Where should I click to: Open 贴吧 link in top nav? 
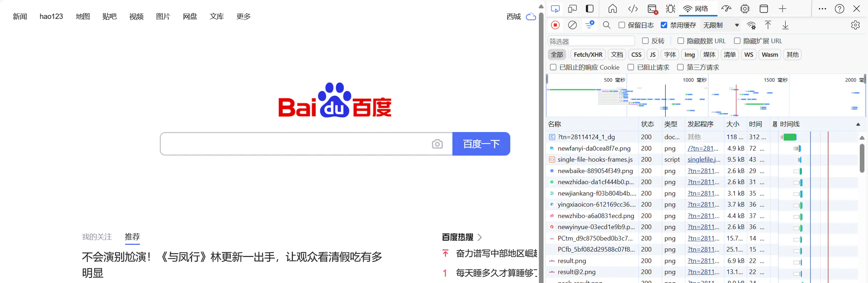click(x=109, y=16)
